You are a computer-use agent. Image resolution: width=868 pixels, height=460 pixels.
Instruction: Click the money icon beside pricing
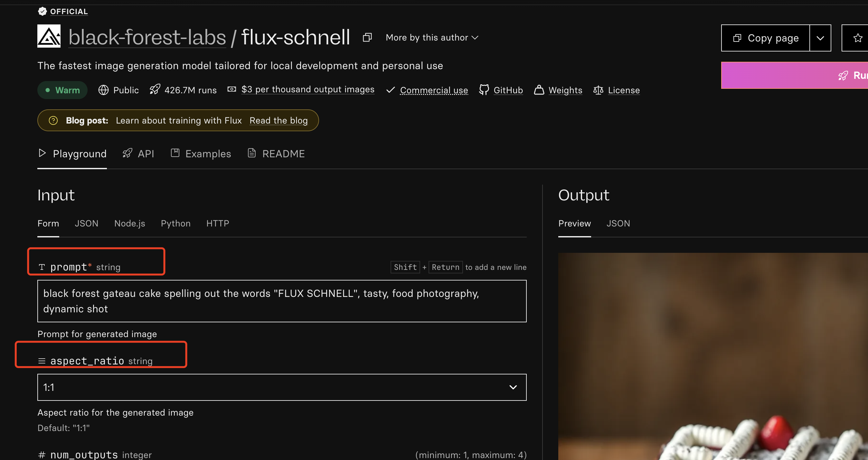[x=231, y=89]
